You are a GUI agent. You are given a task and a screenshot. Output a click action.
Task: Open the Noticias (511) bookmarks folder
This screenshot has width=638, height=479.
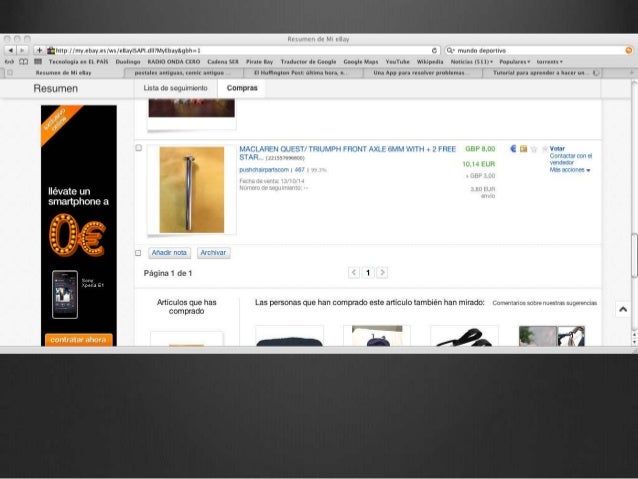(x=472, y=62)
